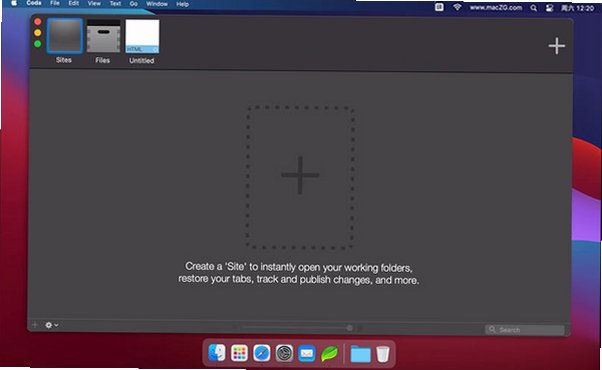
Task: Open Mail from the Dock
Action: pos(307,353)
